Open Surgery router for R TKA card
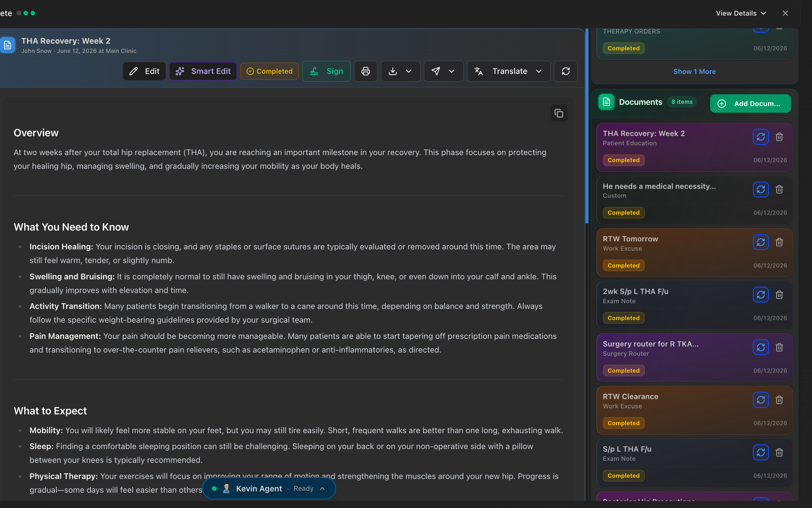812x508 pixels. (x=694, y=357)
